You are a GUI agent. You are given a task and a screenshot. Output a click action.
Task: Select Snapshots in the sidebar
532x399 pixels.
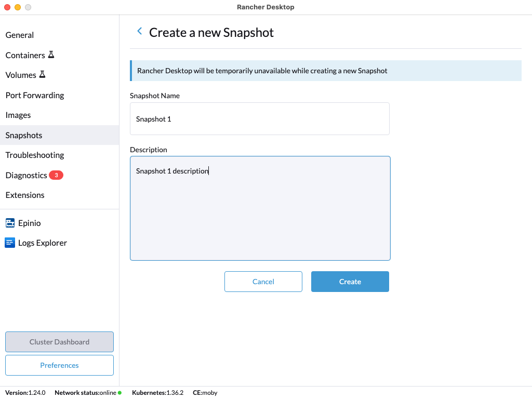click(59, 135)
